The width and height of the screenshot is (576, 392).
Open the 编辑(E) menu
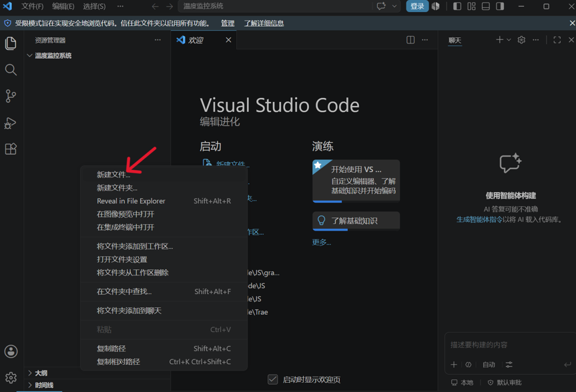(x=63, y=6)
